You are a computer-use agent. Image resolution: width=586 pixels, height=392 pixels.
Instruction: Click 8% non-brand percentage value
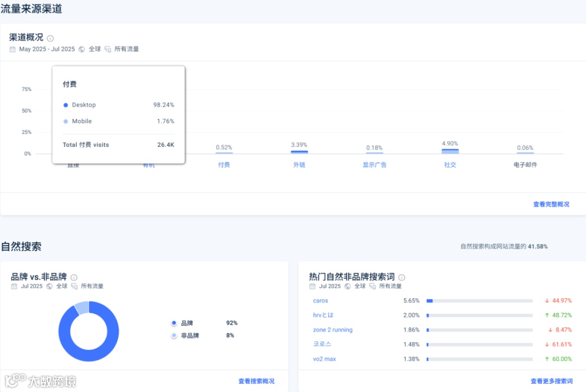230,336
